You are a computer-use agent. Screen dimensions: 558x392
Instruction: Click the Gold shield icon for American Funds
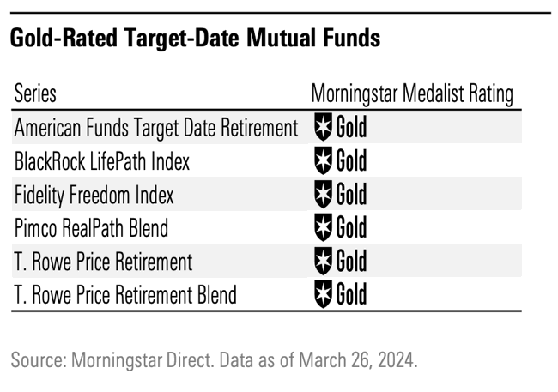coord(323,127)
